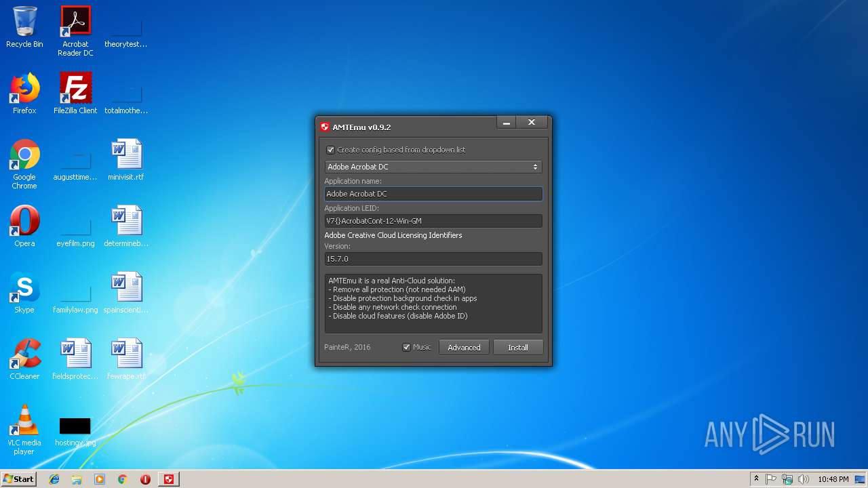Open the Recycle Bin desktop icon
The image size is (868, 488).
pos(24,27)
